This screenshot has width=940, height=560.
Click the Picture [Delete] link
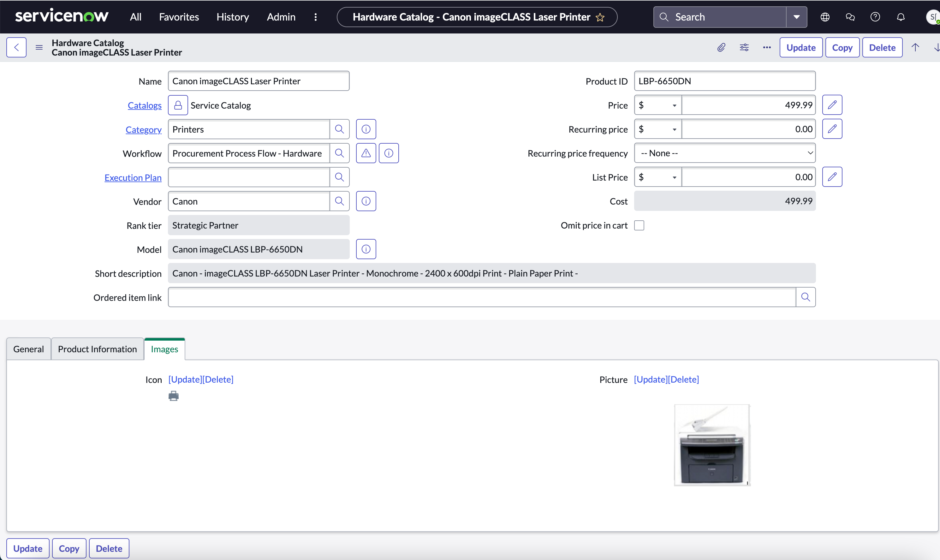[683, 380]
